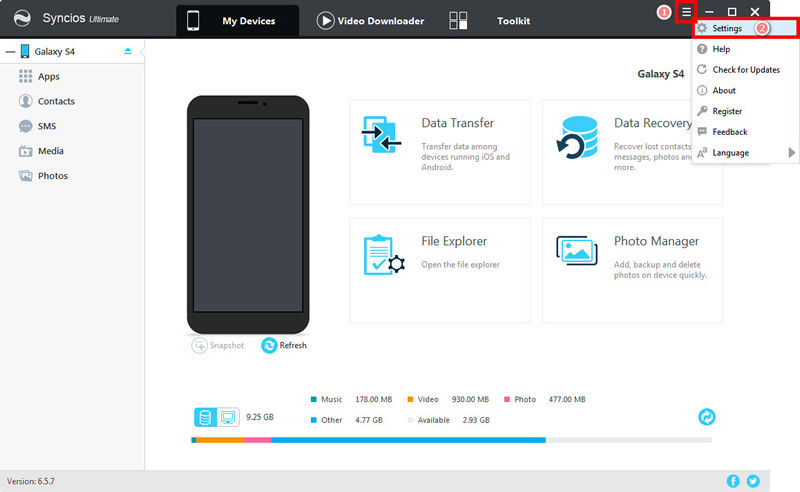Expand the Language submenu arrow

pos(791,153)
